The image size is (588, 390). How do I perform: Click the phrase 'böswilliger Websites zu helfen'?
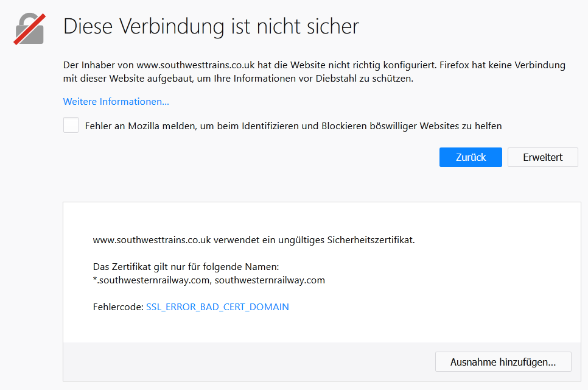pos(436,126)
